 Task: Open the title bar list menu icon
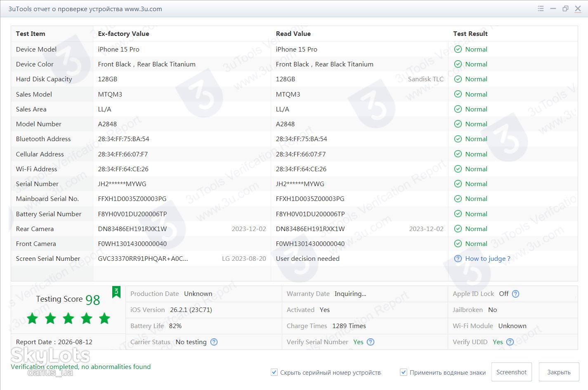(x=541, y=9)
